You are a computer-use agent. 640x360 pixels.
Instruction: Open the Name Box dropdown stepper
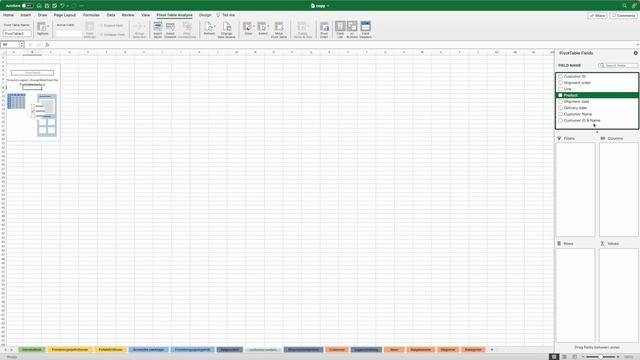click(x=22, y=44)
